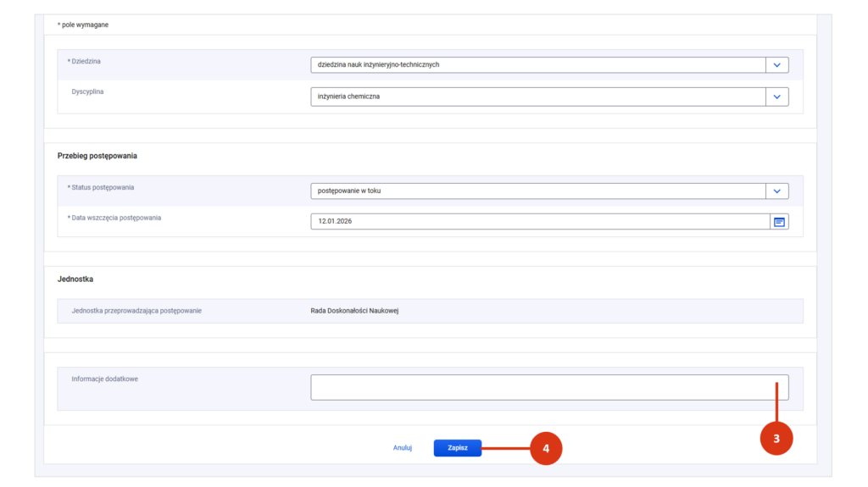Viewport: 868px width, 487px height.
Task: Click the 'Informacje dodatkowe' label
Action: click(x=104, y=379)
